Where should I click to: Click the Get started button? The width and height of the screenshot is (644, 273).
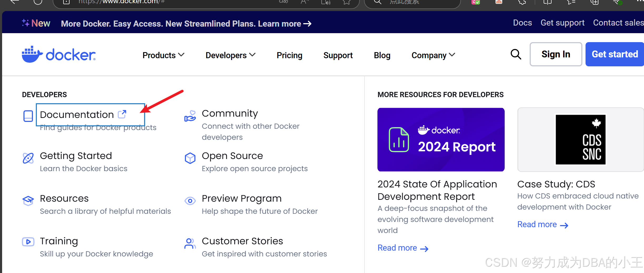[615, 54]
